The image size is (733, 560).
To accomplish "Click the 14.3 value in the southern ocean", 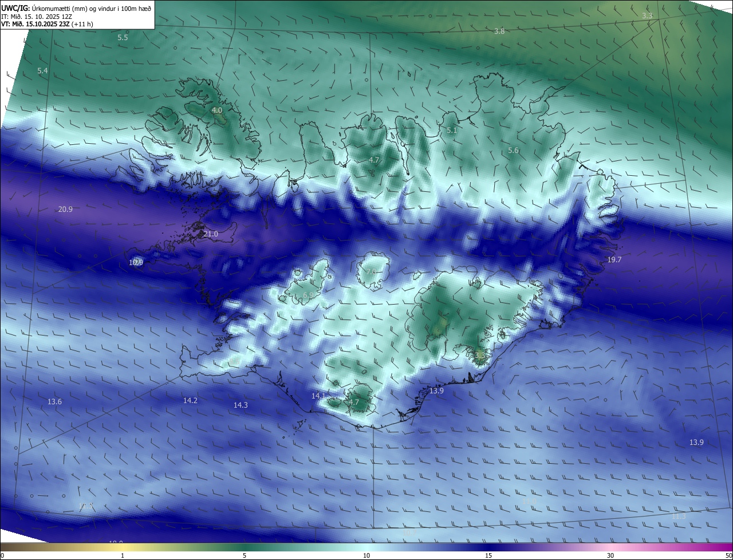I will coord(241,405).
